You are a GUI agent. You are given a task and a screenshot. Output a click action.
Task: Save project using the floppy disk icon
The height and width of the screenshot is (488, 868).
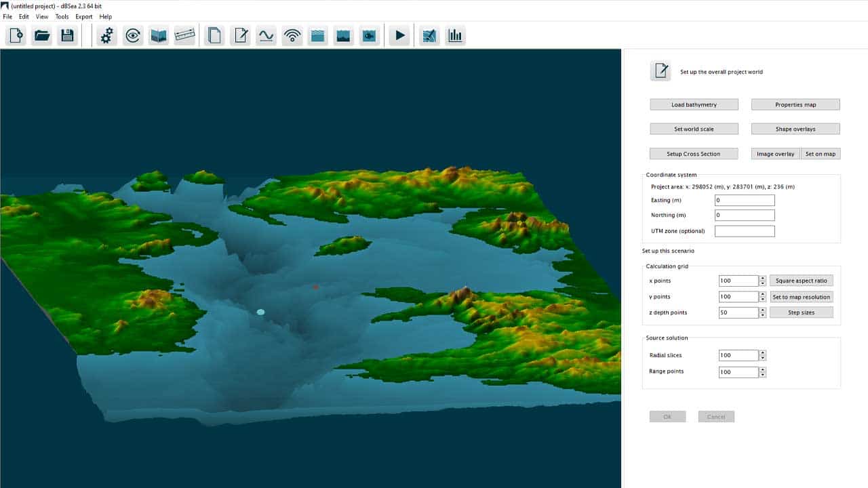pyautogui.click(x=67, y=36)
